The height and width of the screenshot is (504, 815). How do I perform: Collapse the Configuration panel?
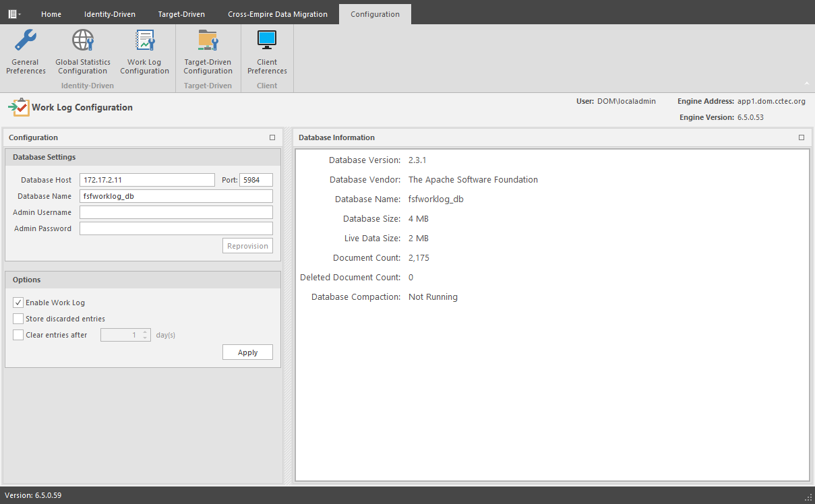coord(272,137)
